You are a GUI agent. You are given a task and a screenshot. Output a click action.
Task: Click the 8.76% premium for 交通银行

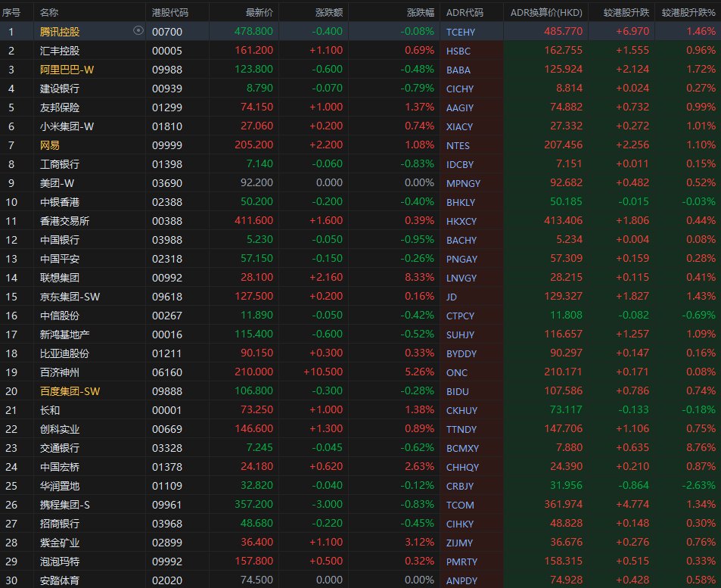coord(701,447)
